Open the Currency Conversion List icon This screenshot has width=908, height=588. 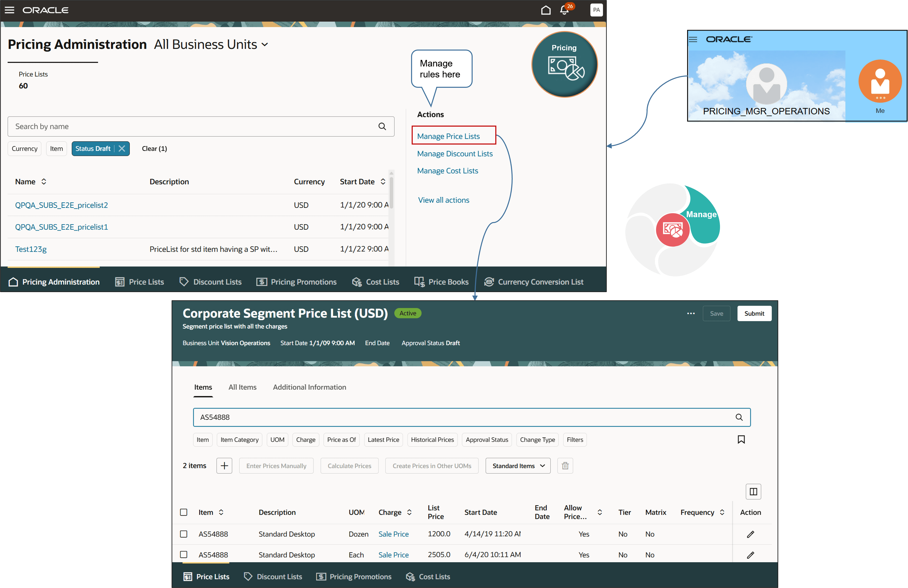point(534,281)
